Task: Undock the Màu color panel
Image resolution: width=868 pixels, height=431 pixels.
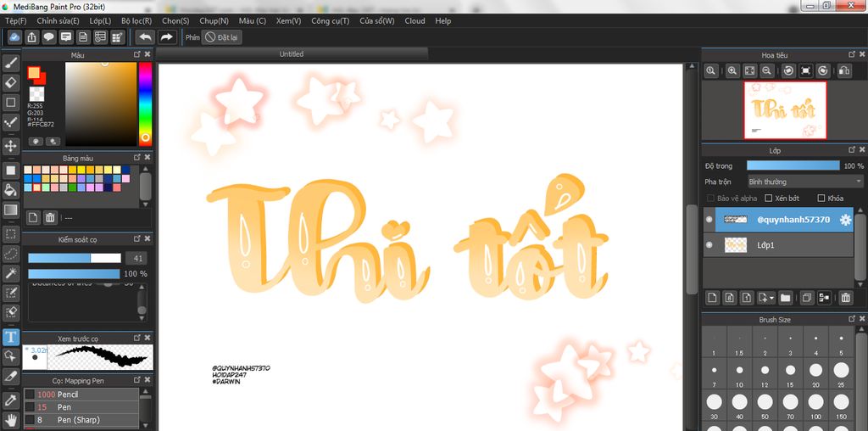Action: (x=137, y=54)
